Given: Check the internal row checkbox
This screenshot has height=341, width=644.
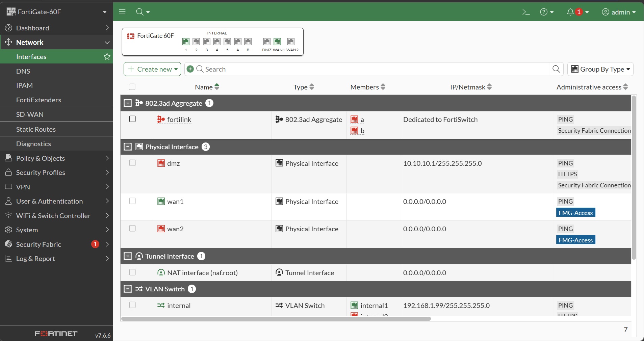Looking at the screenshot, I should [x=132, y=305].
